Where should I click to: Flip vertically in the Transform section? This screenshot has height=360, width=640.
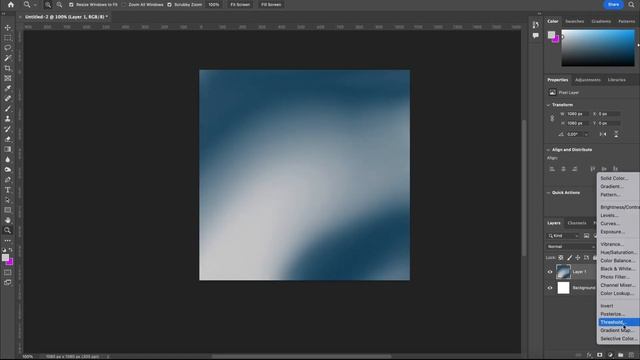(x=616, y=134)
